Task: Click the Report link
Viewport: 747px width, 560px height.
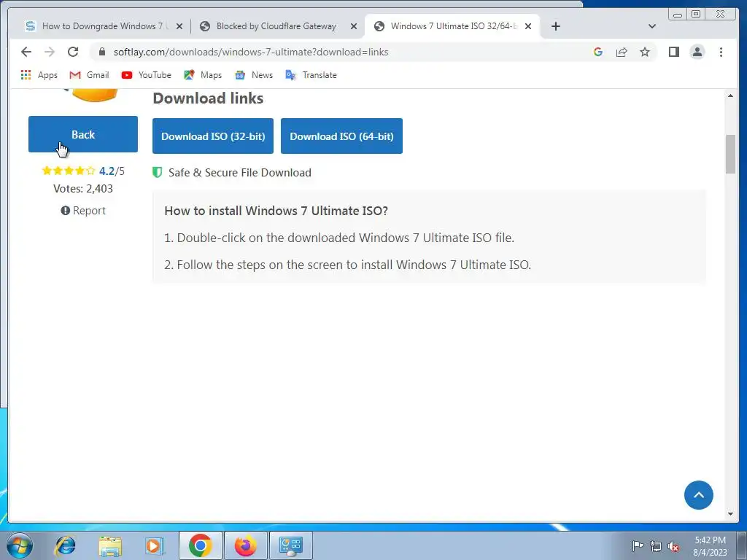Action: tap(83, 211)
